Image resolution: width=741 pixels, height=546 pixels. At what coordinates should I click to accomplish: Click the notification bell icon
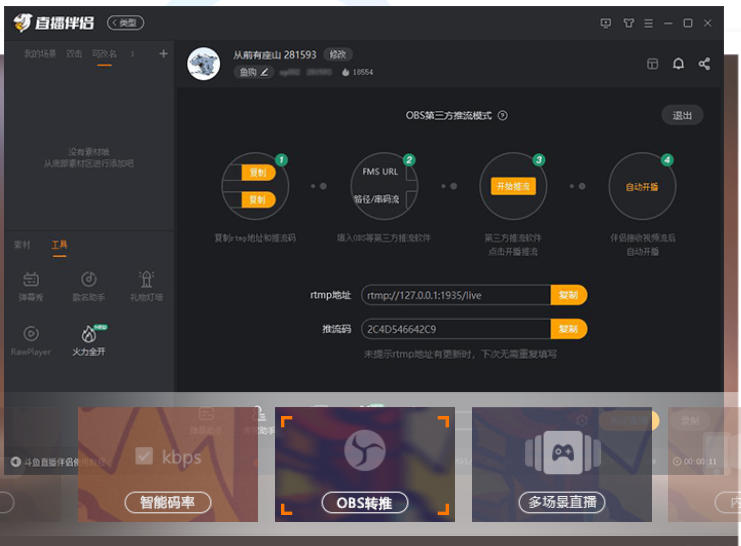coord(678,64)
